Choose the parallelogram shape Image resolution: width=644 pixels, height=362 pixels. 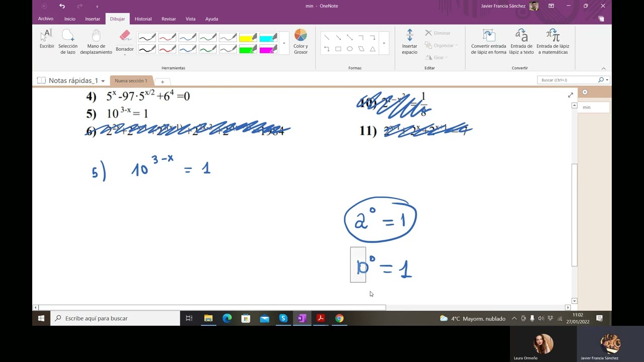(361, 49)
